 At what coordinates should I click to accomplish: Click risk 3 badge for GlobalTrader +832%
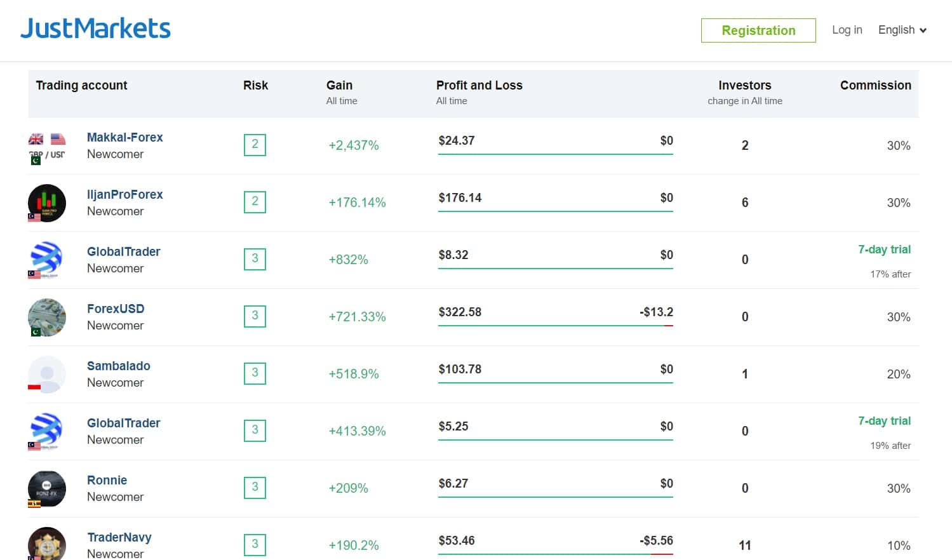tap(255, 259)
